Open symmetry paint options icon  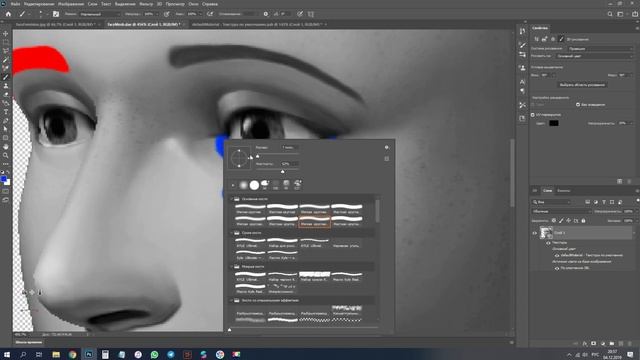click(x=311, y=14)
